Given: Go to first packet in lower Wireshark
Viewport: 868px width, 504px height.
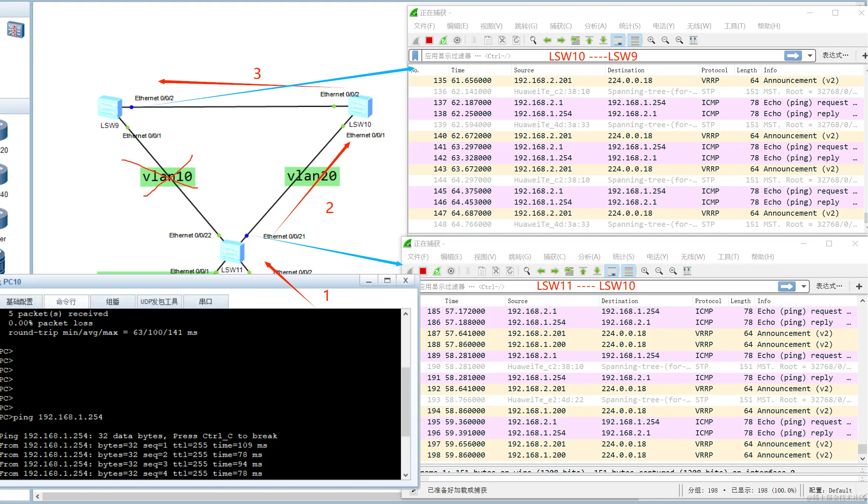Looking at the screenshot, I should 583,271.
